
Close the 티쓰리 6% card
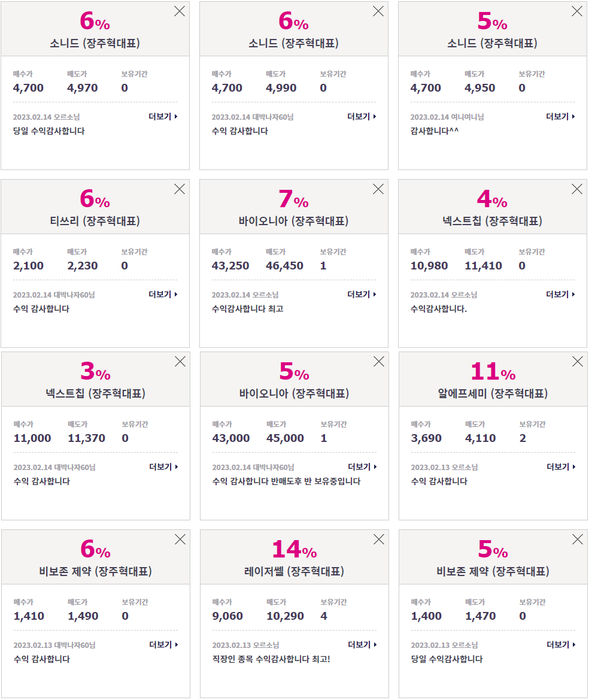pos(180,189)
